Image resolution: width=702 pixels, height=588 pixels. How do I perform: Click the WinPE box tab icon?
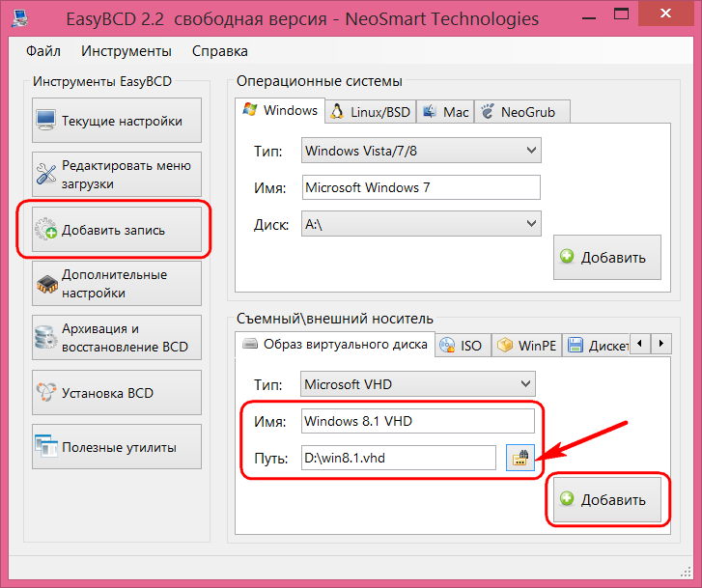coord(505,345)
